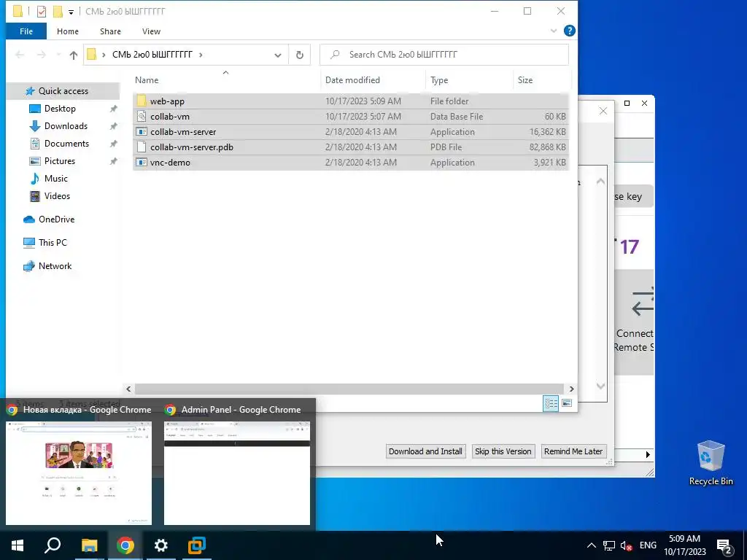Click the horizontal scrollbar of file list

[349, 389]
